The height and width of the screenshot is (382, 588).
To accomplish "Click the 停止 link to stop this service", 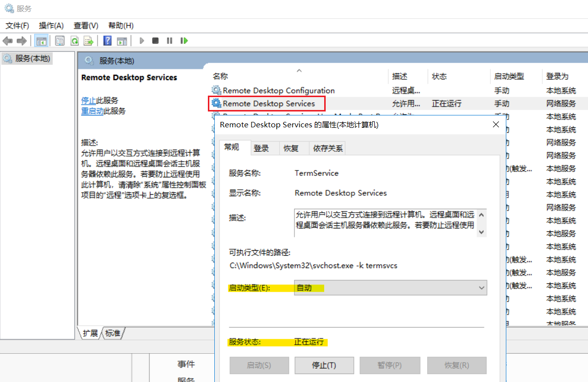I will pos(89,101).
